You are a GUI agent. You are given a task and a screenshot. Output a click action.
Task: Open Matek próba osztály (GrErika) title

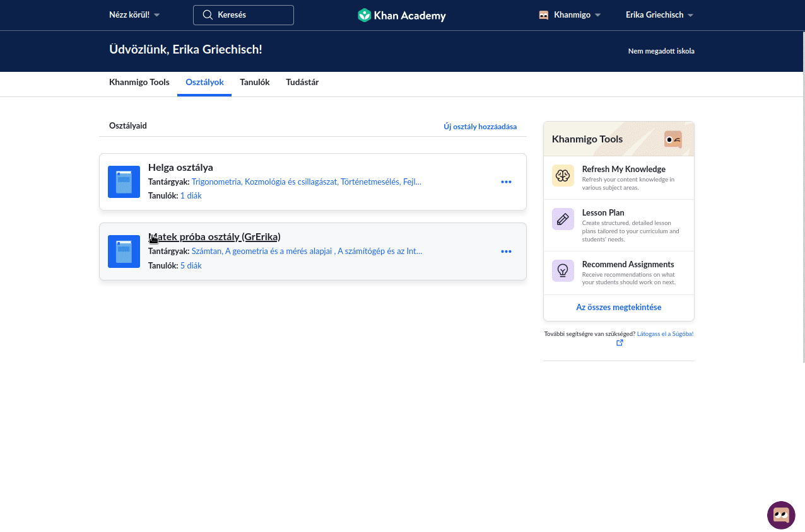point(214,237)
